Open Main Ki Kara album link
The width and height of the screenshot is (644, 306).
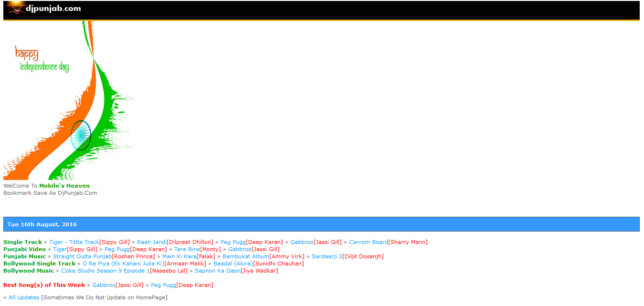pos(179,256)
